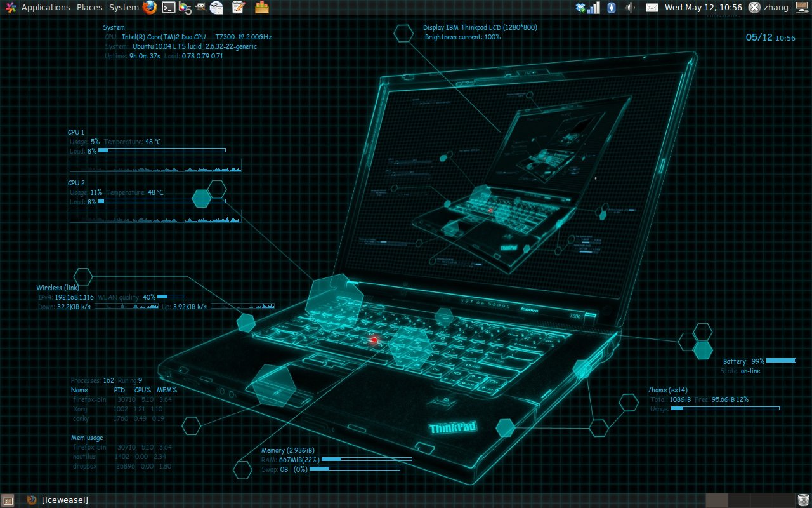Screen dimensions: 812x508
Task: Open the Applications menu
Action: pos(46,8)
